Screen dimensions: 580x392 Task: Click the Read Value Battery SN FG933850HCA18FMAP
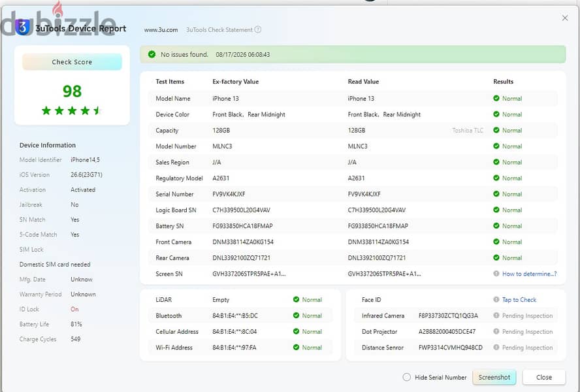(x=378, y=226)
